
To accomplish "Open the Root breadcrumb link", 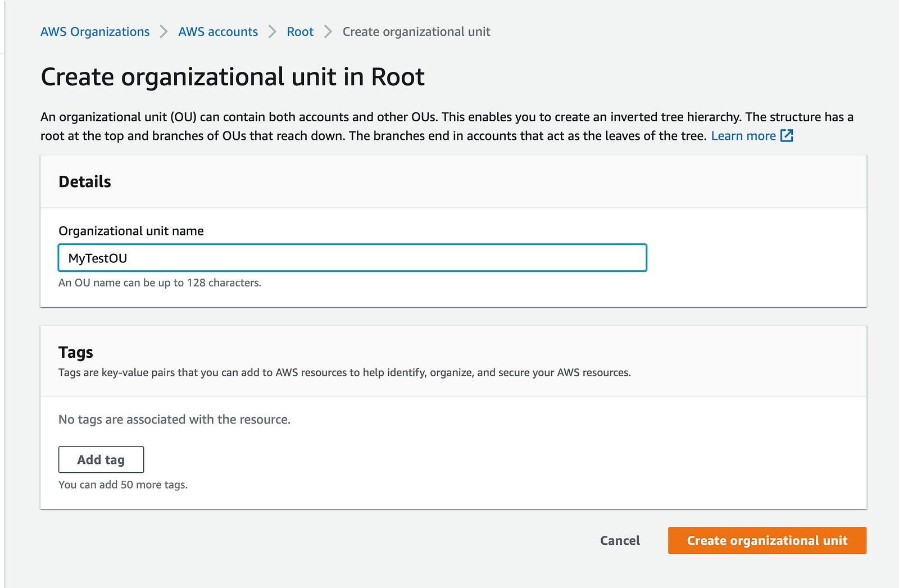I will coord(300,32).
